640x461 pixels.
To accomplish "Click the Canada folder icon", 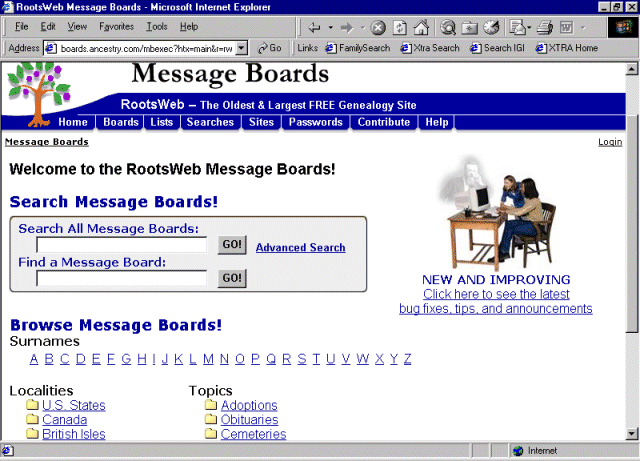I will click(32, 419).
